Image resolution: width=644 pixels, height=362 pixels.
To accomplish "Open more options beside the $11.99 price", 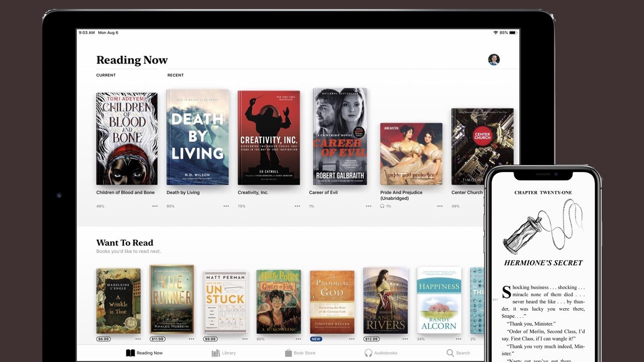I will (x=191, y=339).
